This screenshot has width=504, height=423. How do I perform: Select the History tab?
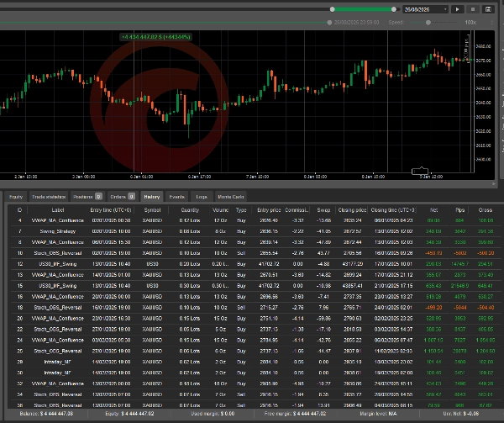(x=152, y=197)
